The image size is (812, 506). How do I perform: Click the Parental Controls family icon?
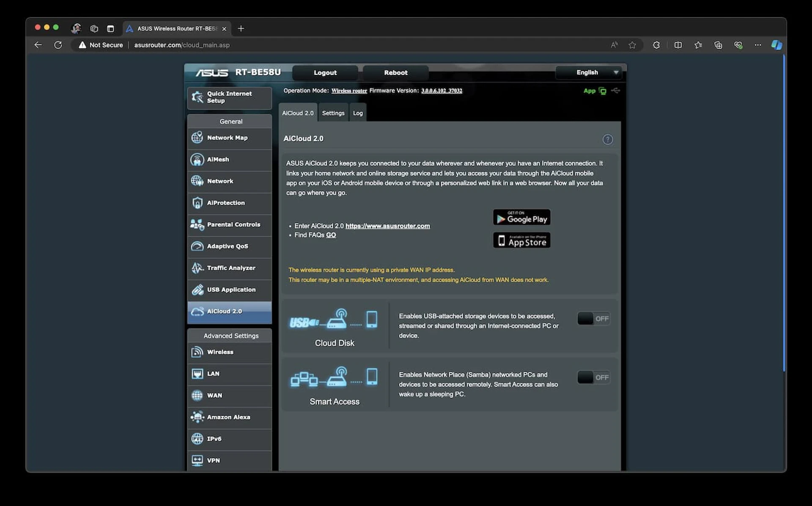click(197, 224)
